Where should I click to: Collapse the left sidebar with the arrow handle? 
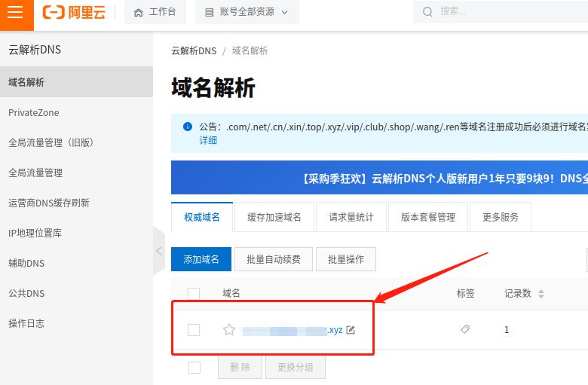159,251
